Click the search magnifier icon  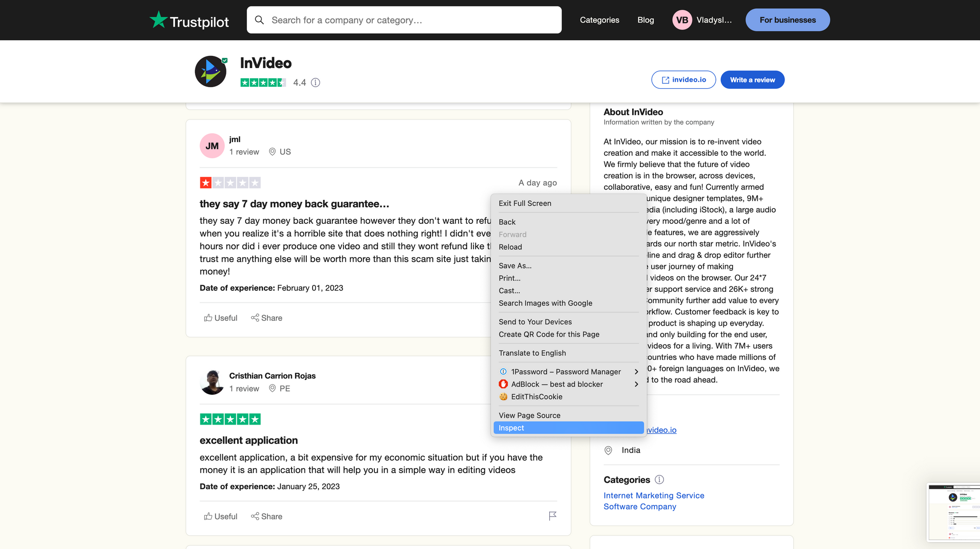point(260,20)
